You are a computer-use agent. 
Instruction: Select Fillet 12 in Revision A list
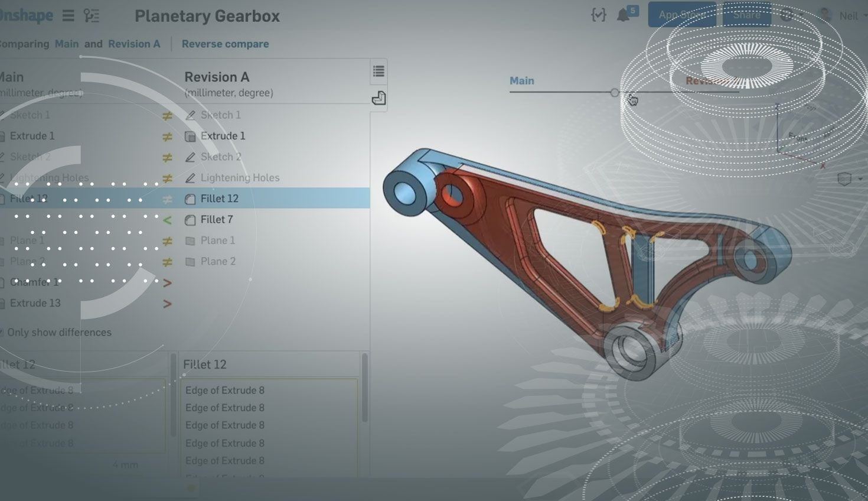point(219,199)
